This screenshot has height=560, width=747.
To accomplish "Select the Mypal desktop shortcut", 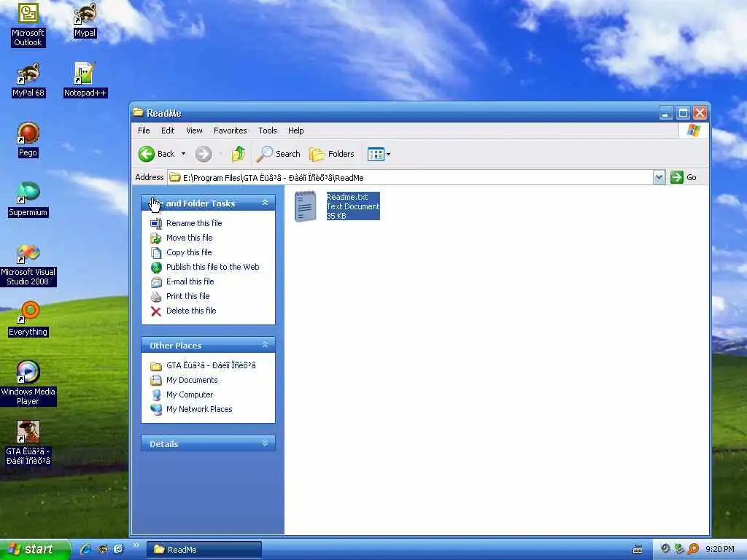I will (x=85, y=20).
